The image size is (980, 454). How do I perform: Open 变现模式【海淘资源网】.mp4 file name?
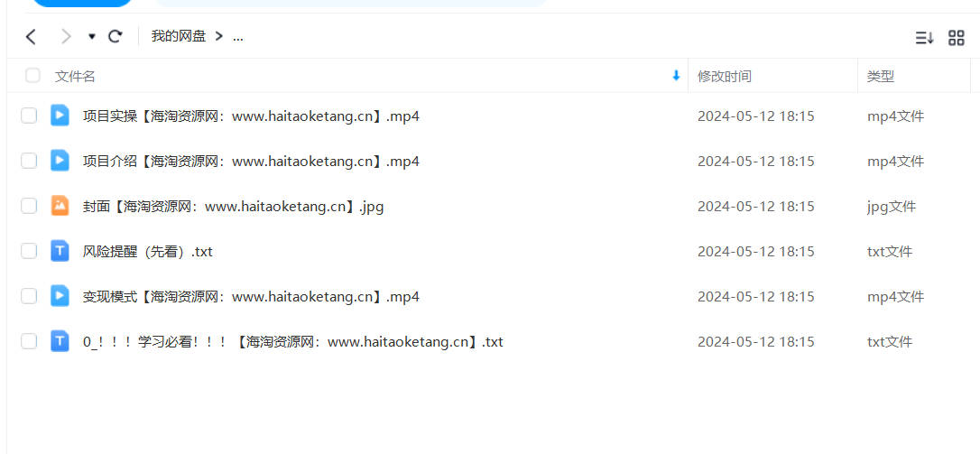(x=251, y=296)
